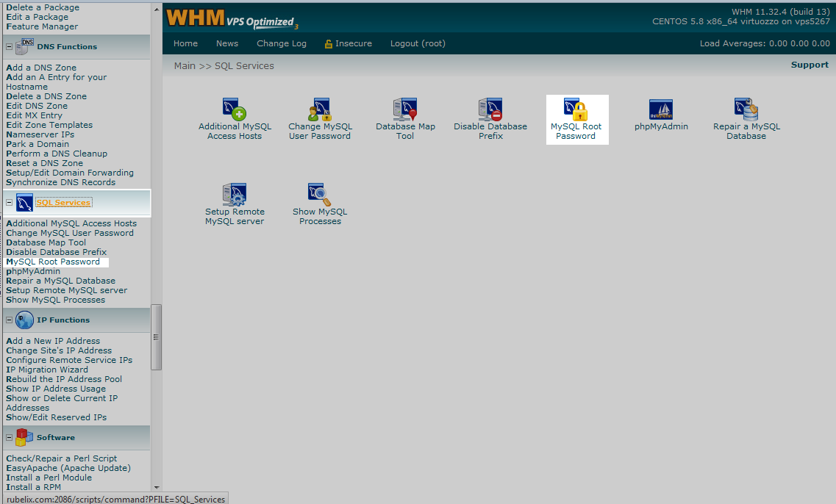Open the Database Map Tool icon

click(405, 110)
